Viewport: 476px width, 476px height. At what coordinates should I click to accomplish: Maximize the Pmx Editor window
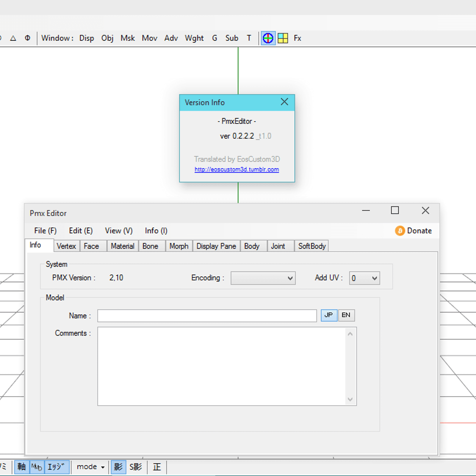point(395,211)
